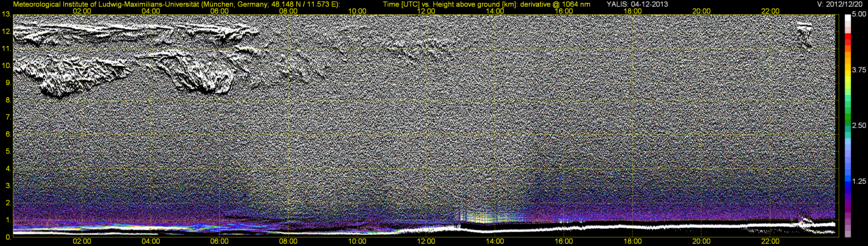This screenshot has width=868, height=246.
Task: Click the 4. km height axis label
Action: (8, 169)
